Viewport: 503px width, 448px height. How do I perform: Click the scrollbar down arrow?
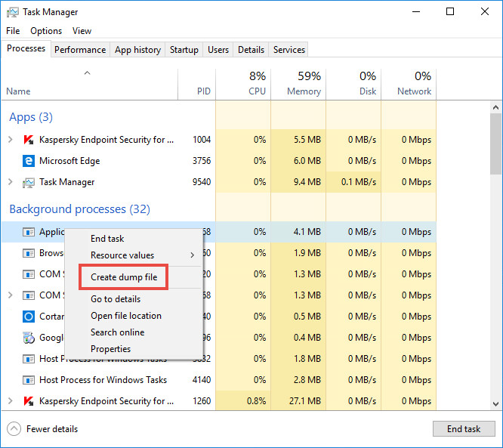click(x=496, y=403)
